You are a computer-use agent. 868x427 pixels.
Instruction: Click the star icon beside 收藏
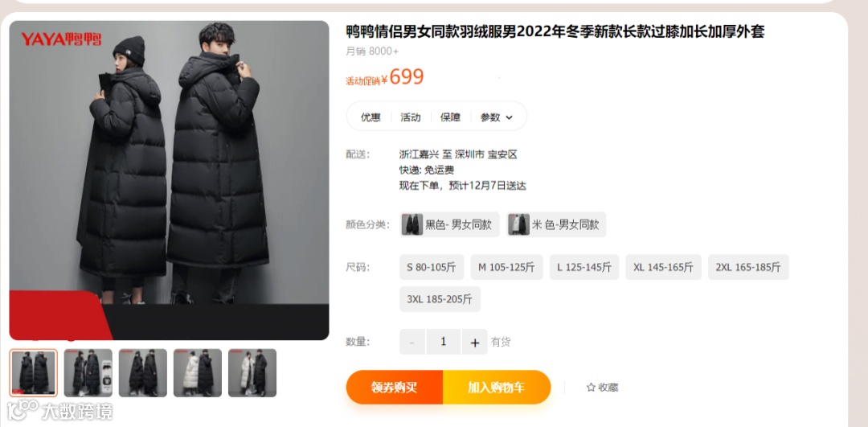591,388
